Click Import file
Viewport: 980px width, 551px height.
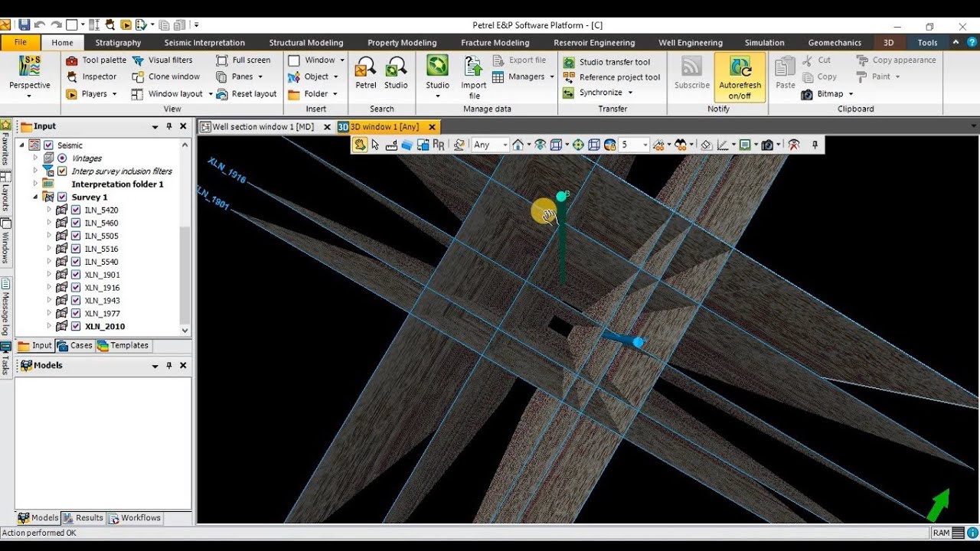474,77
